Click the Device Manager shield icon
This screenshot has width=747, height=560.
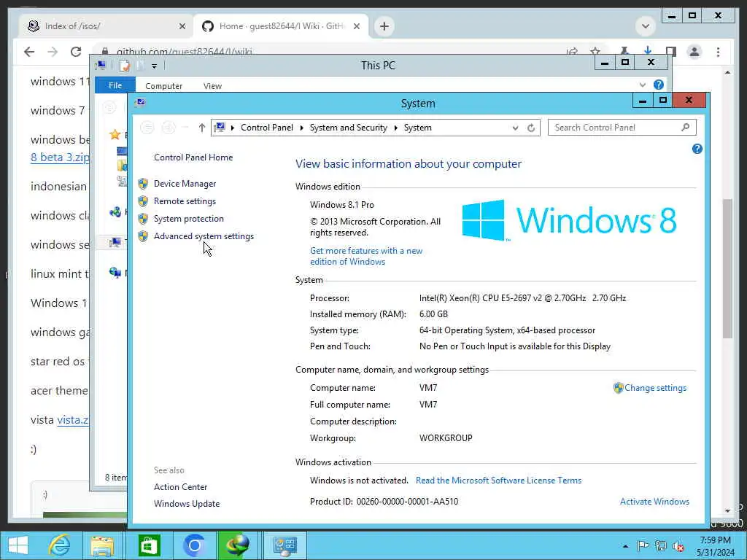143,184
